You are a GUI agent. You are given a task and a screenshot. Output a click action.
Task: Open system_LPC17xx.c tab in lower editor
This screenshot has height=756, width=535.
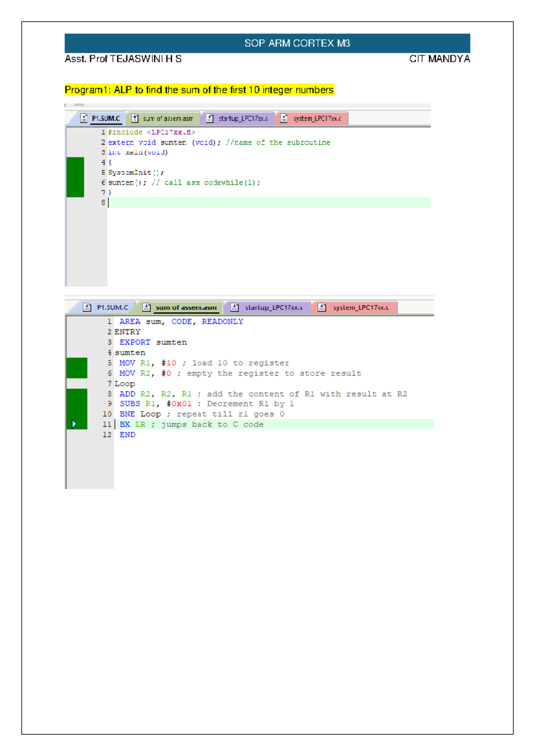click(x=354, y=308)
